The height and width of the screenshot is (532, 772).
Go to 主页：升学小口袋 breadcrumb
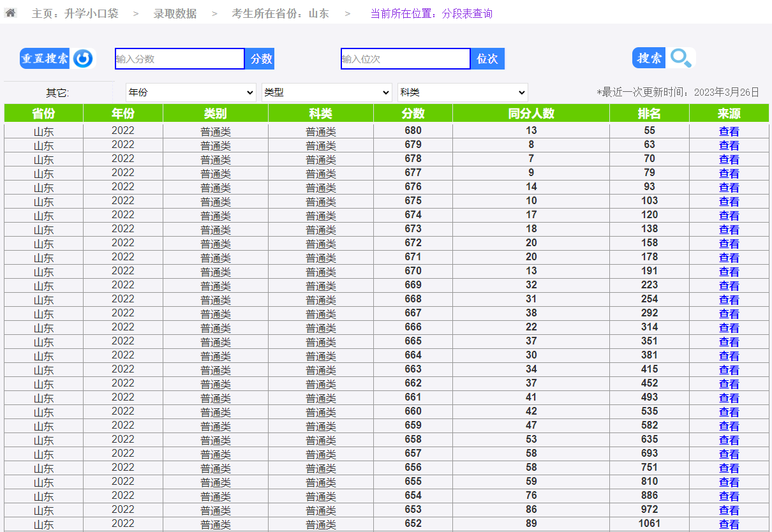pos(75,13)
